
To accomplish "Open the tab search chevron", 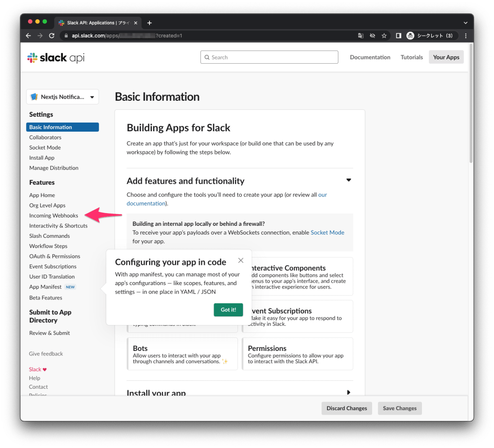I will pos(466,23).
